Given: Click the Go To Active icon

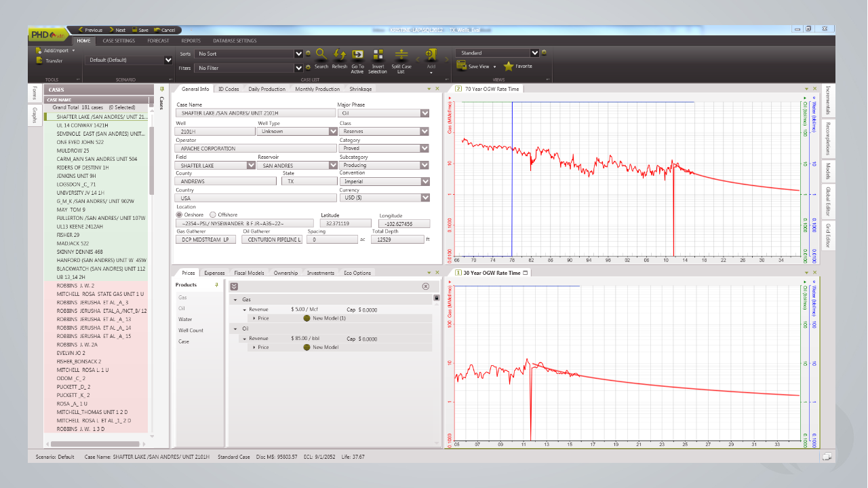Looking at the screenshot, I should [x=357, y=55].
